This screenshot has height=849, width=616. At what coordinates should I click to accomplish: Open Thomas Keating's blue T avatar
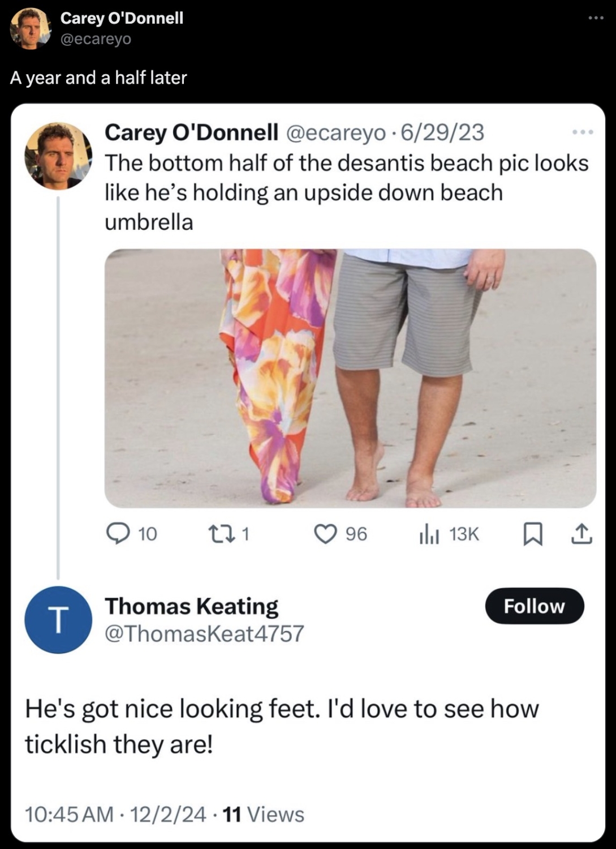58,620
